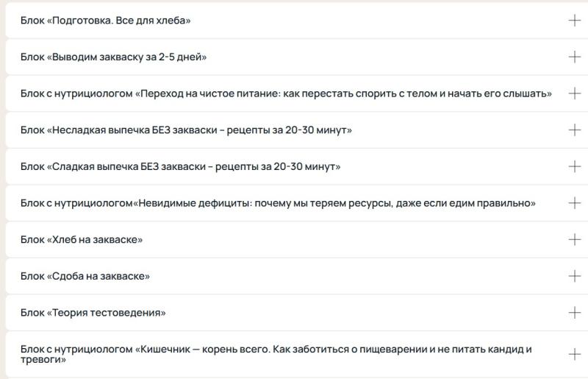Click plus icon for «Невидимые дефициты» block
The width and height of the screenshot is (588, 379).
point(574,203)
